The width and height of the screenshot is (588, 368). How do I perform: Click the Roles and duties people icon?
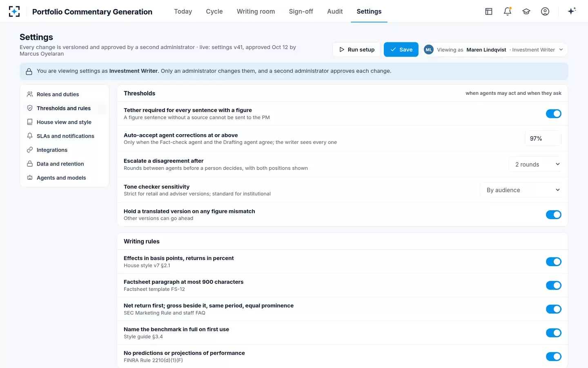coord(30,94)
